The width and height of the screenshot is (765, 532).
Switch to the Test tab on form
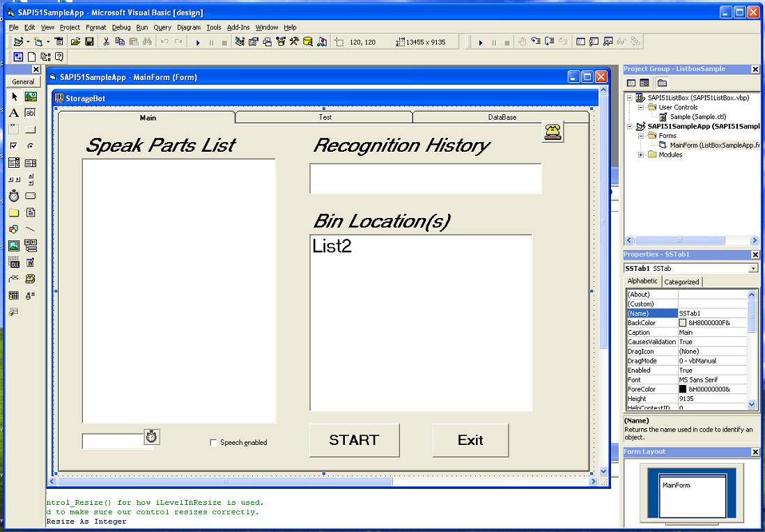(325, 117)
